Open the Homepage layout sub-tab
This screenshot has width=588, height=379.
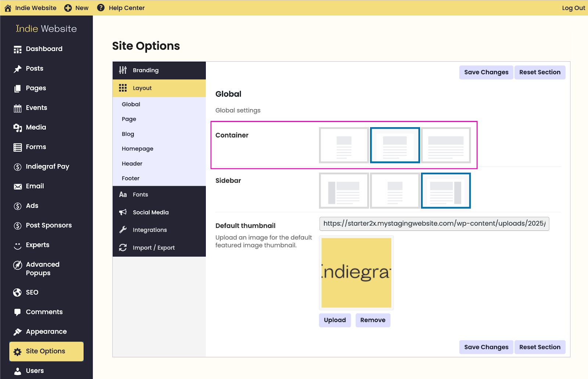point(137,149)
